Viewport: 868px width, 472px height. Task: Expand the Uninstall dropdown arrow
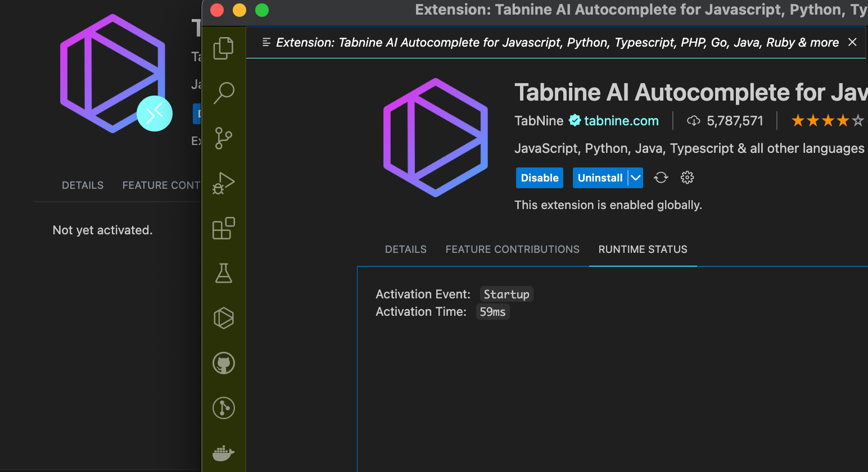click(x=636, y=177)
